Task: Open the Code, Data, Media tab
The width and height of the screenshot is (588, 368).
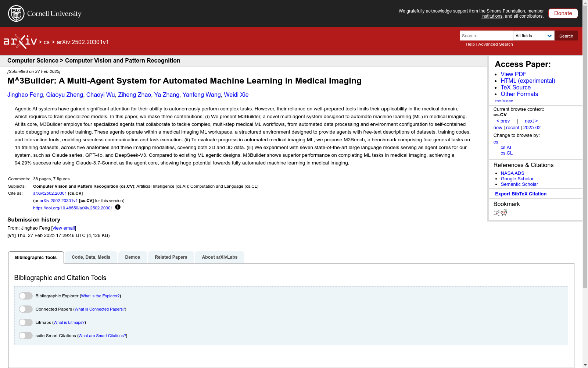Action: click(x=91, y=257)
